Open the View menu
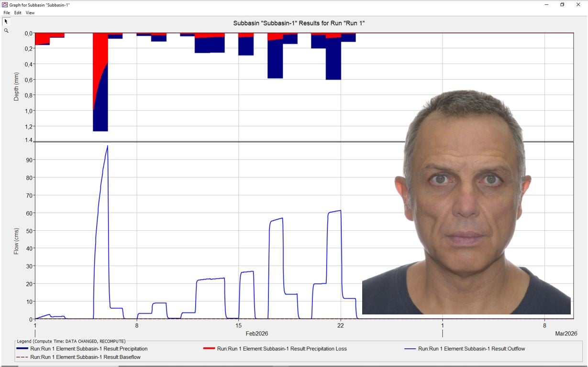This screenshot has height=367, width=588. (30, 13)
